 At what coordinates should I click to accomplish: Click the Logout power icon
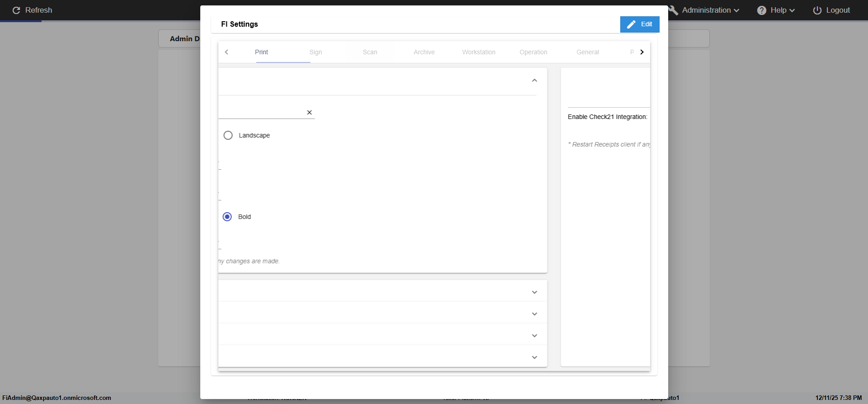tap(817, 10)
